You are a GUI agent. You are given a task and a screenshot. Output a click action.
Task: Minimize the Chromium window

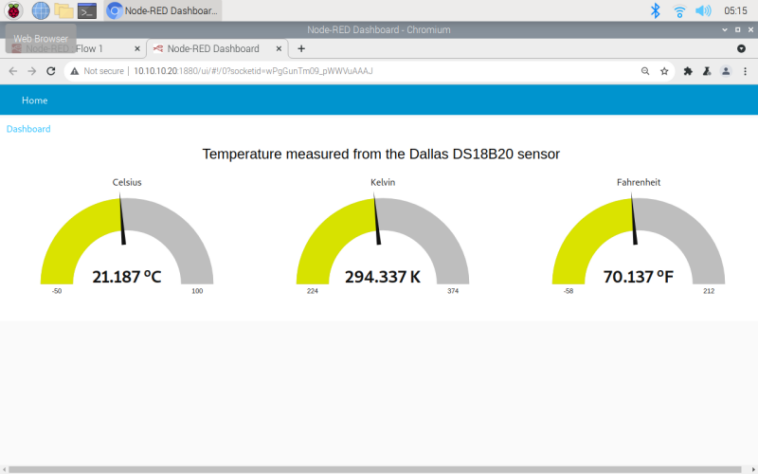coord(725,29)
